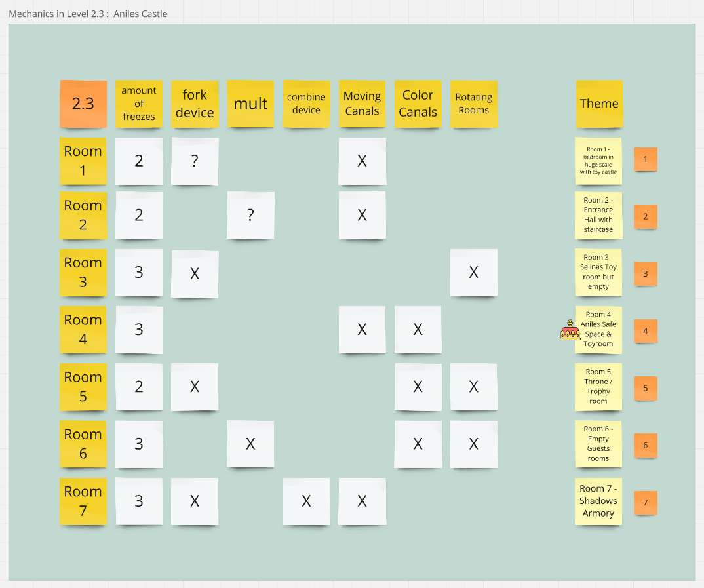Select 'Room 7 - Shadows Armory' theme note
Image resolution: width=704 pixels, height=588 pixels.
[x=598, y=501]
